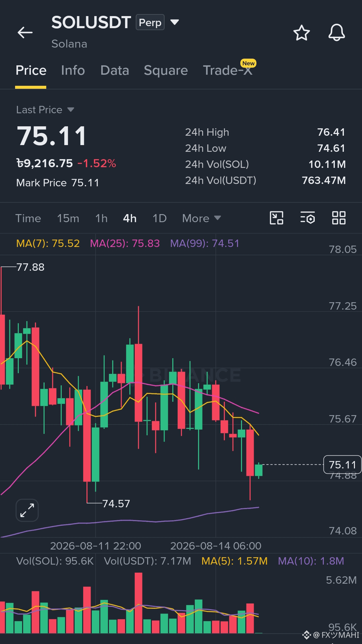Expand the Last Price dropdown

70,110
